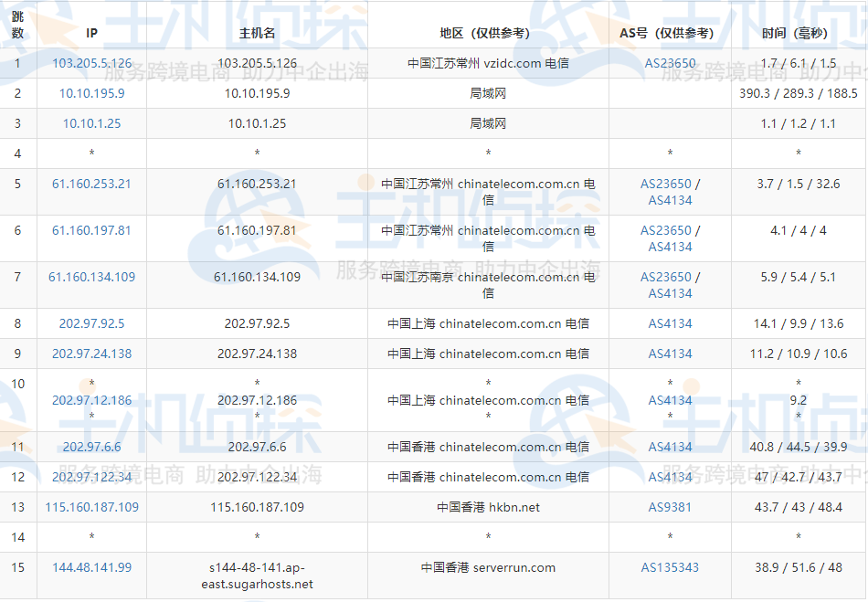This screenshot has width=868, height=602.
Task: Select region text 中国江苏常州 vzidc.com 电信
Action: point(488,63)
